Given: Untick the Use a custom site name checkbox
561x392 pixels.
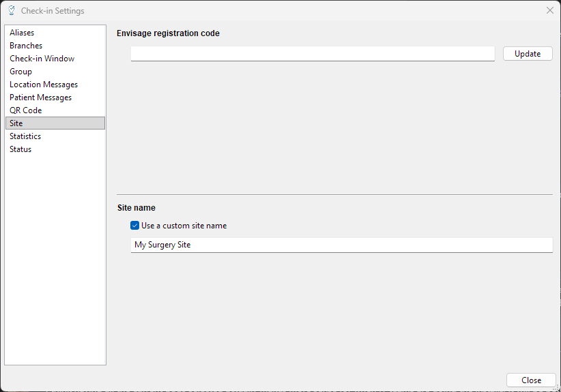Looking at the screenshot, I should tap(135, 226).
